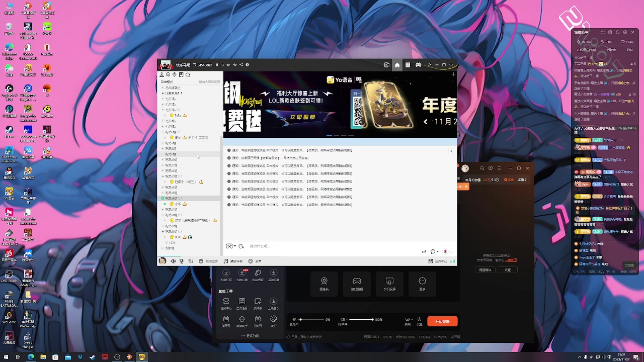Click the gamepad icon in YY header

[x=418, y=65]
